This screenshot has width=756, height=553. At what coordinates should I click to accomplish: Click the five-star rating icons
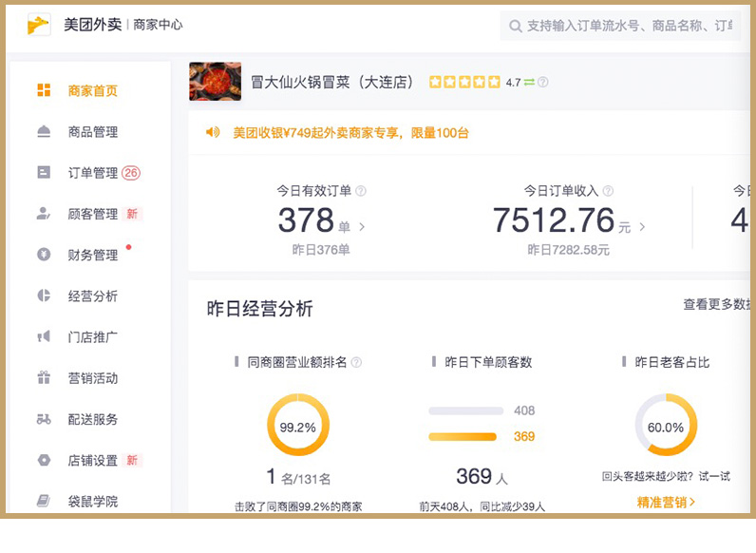pos(464,82)
